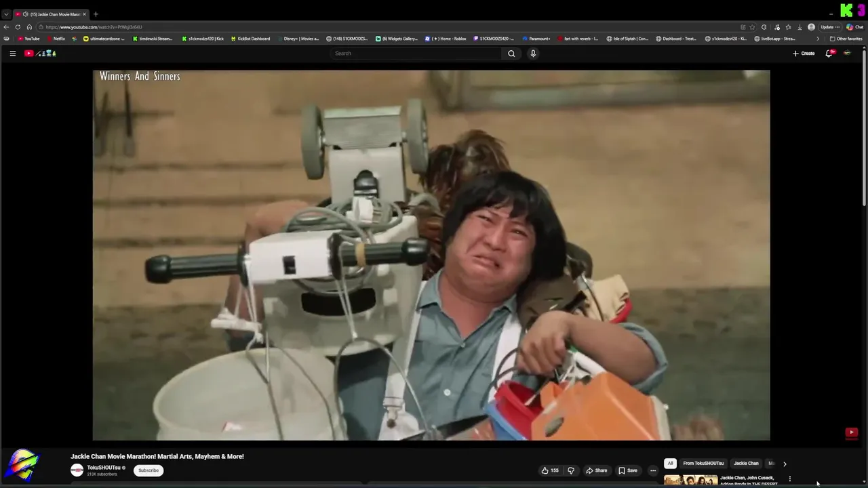Open the YouTube account avatar menu
Image resolution: width=868 pixels, height=488 pixels.
pyautogui.click(x=847, y=54)
